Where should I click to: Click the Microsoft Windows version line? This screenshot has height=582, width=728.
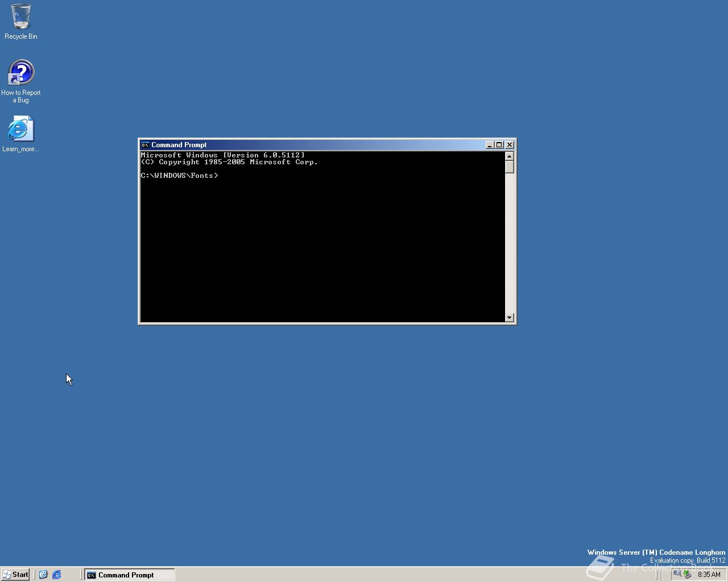[x=223, y=155]
